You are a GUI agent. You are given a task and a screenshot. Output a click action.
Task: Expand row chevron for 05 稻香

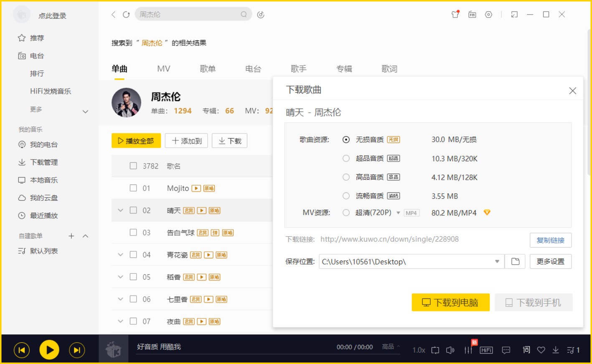120,276
